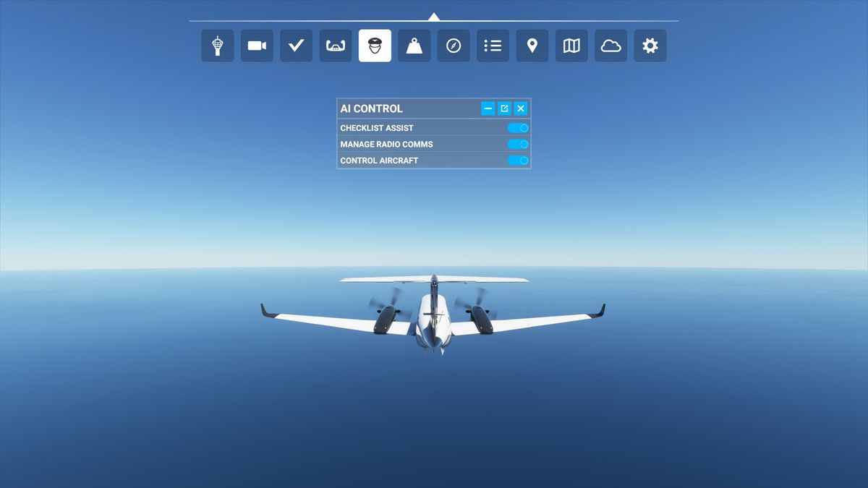Screen dimensions: 868x488
Task: Minimize the AI Control window
Action: tap(488, 108)
